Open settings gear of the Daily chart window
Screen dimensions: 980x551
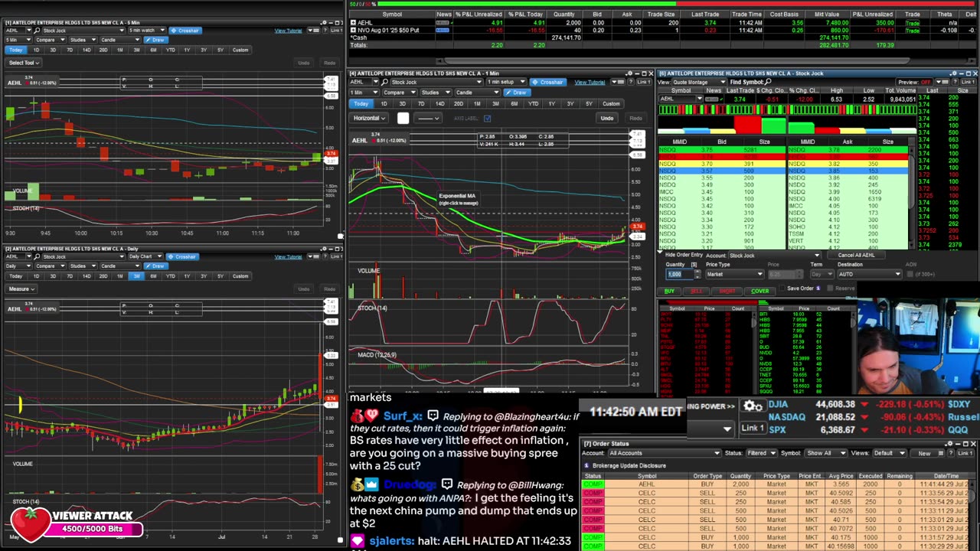(x=324, y=249)
